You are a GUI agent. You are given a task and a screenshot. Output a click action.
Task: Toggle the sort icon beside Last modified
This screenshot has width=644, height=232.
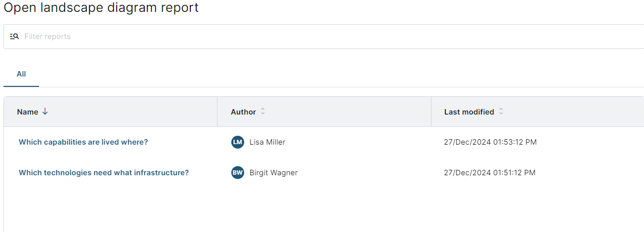501,112
